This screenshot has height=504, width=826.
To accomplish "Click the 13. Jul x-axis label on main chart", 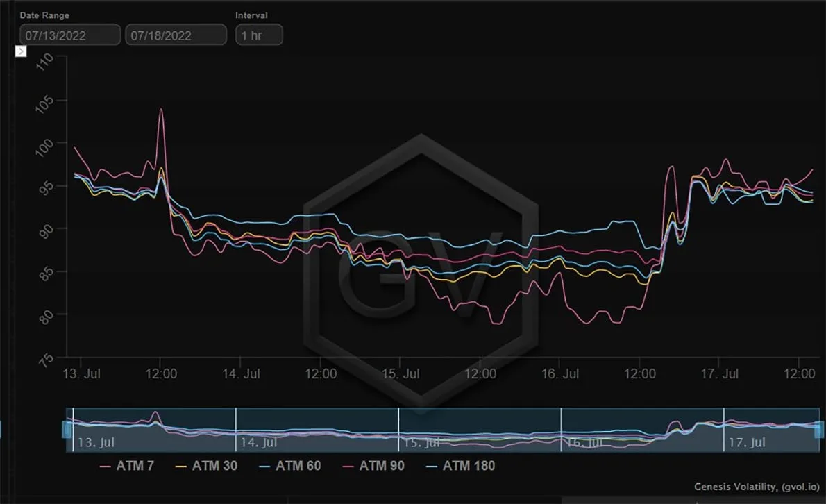I will pyautogui.click(x=81, y=374).
